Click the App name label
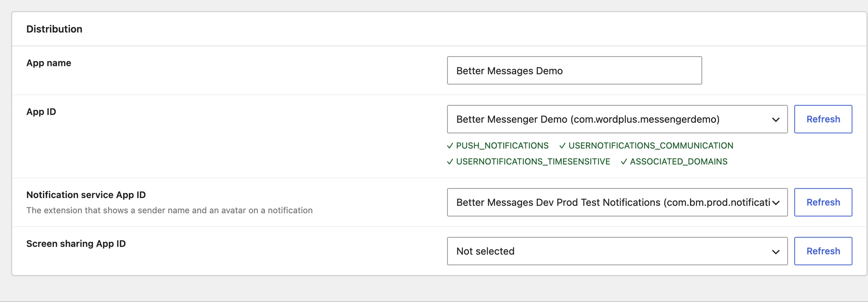The height and width of the screenshot is (302, 868). 49,63
